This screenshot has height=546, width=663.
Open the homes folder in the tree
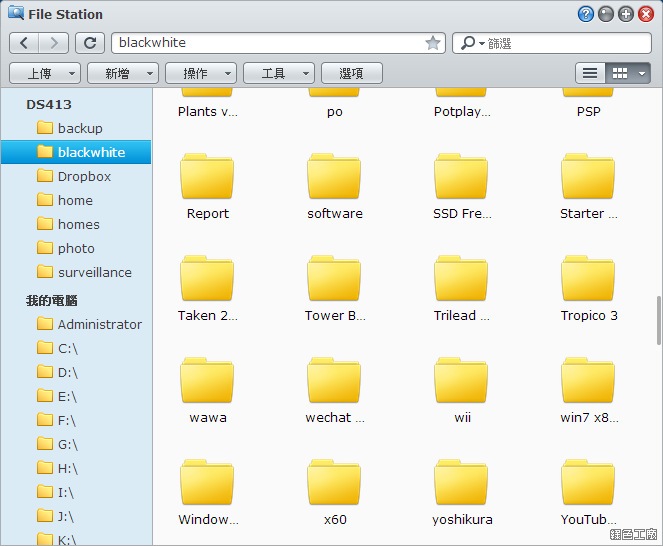(76, 224)
